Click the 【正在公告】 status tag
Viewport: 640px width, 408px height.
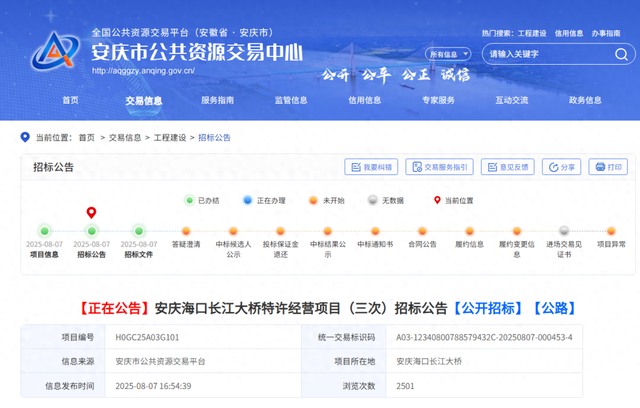pos(114,308)
